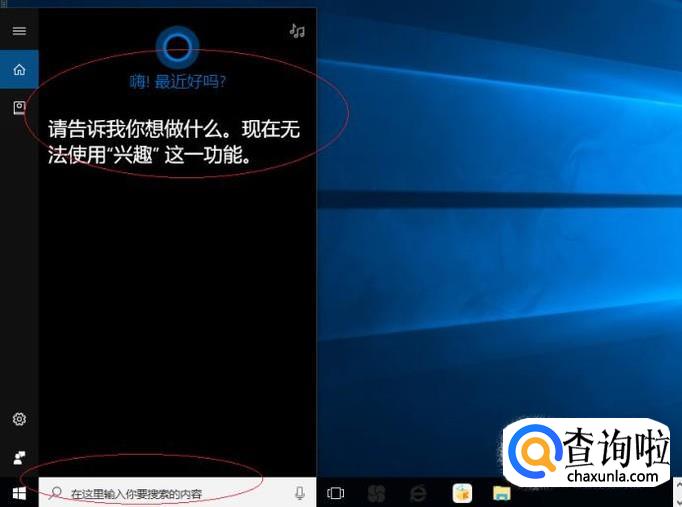Open the Cortana Notebook
The image size is (682, 507).
point(19,108)
